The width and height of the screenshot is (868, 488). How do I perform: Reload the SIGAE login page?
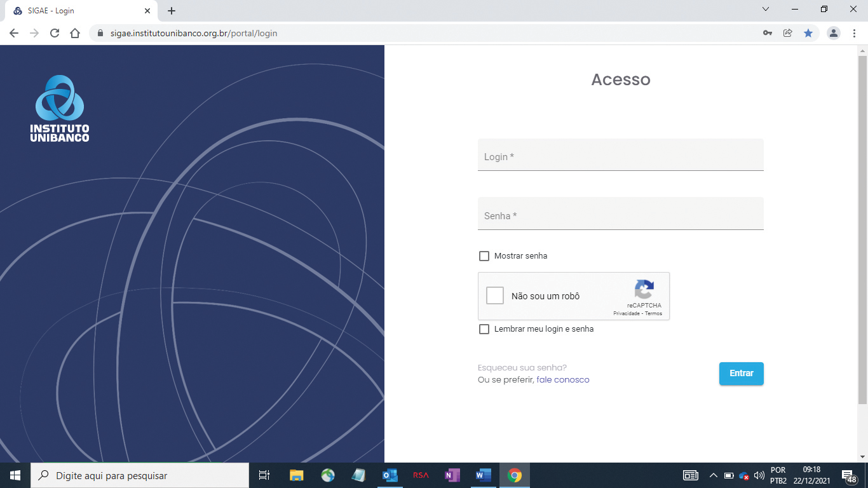55,33
